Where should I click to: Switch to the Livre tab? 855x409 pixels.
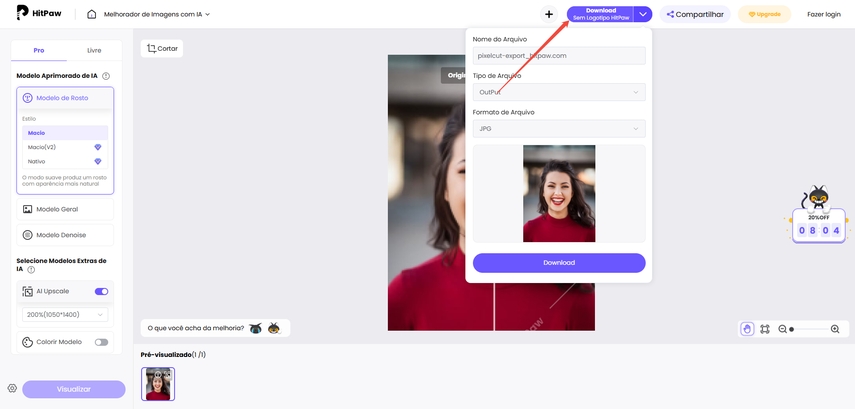click(94, 50)
